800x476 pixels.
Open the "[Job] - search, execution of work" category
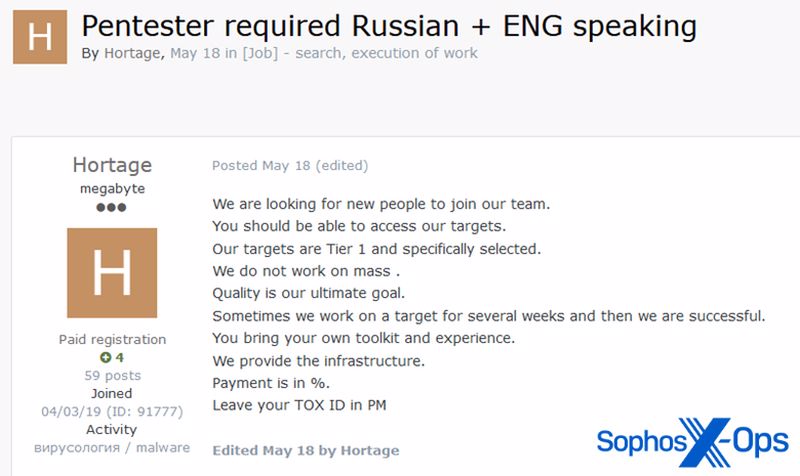pos(353,53)
